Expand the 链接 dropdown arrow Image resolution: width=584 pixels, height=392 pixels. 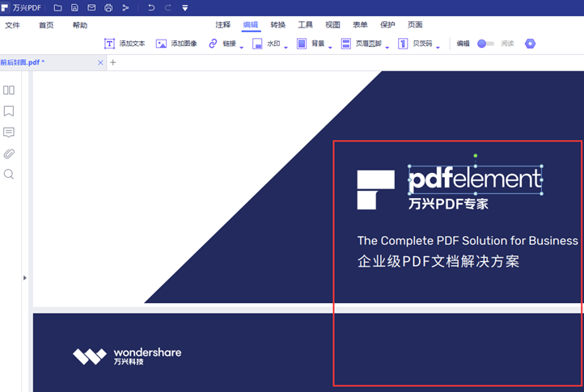pyautogui.click(x=241, y=47)
